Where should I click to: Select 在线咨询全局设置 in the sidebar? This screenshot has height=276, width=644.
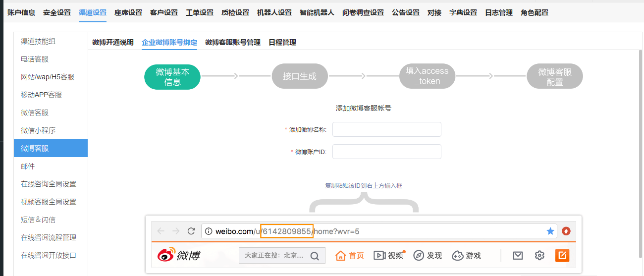pyautogui.click(x=51, y=184)
